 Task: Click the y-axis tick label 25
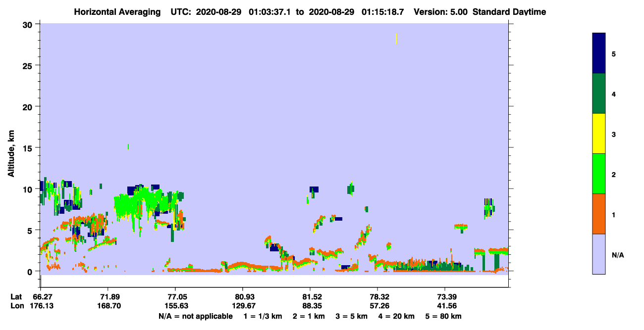(x=28, y=66)
